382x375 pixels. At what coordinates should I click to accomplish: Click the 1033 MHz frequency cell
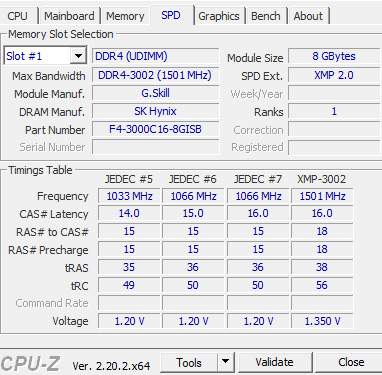[x=129, y=196]
